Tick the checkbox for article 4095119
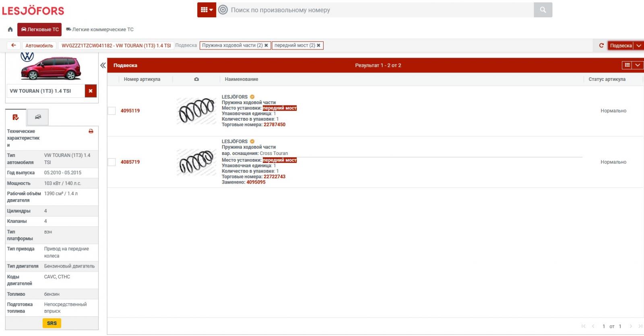The image size is (644, 336). coord(112,111)
